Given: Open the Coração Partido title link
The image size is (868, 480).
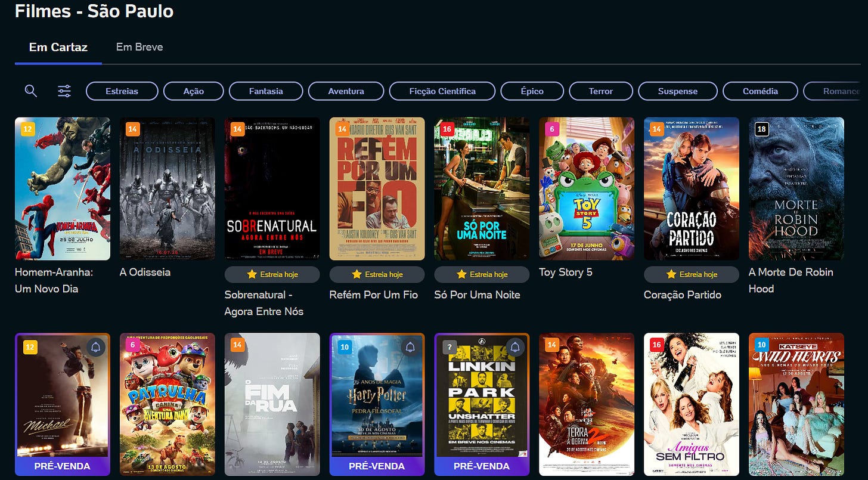Looking at the screenshot, I should click(x=683, y=295).
